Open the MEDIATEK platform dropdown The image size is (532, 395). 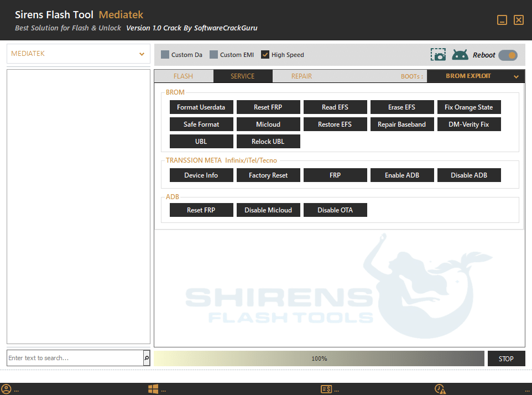pos(78,54)
